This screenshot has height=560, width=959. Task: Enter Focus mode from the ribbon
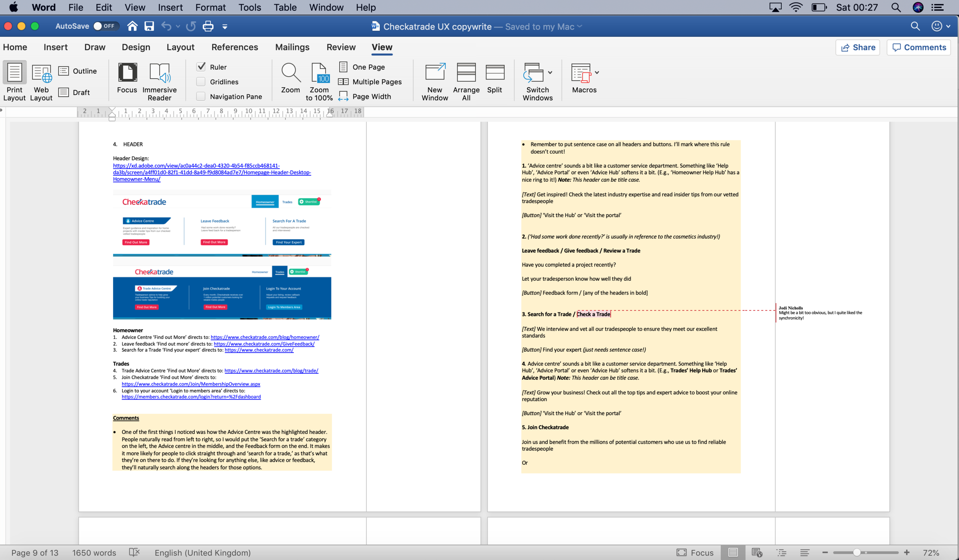[x=127, y=73]
